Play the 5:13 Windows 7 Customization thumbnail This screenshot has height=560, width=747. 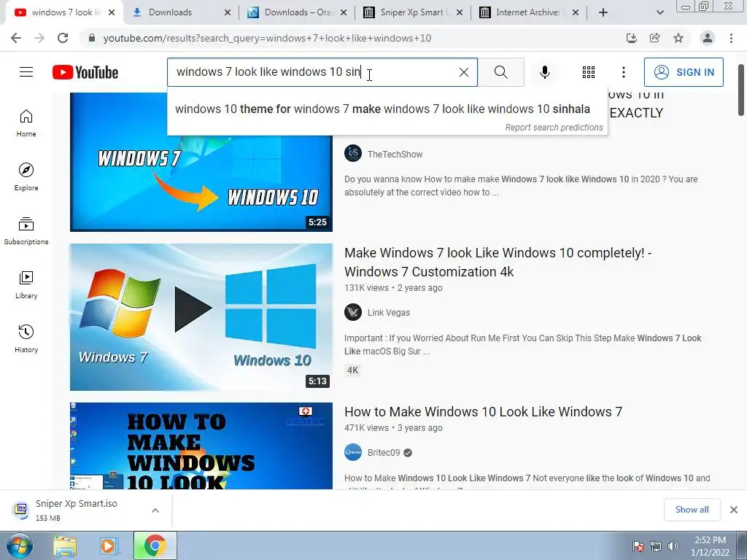pyautogui.click(x=201, y=317)
